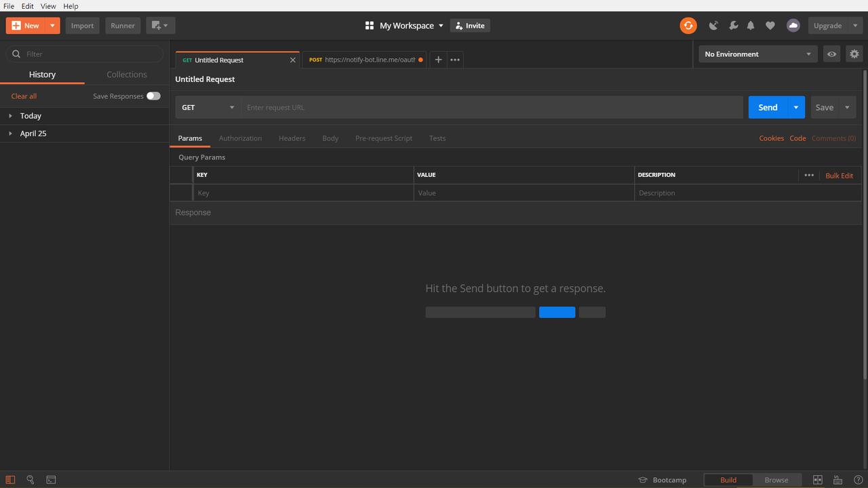Open the Pre-request Script tab
Image resolution: width=868 pixels, height=488 pixels.
tap(384, 138)
